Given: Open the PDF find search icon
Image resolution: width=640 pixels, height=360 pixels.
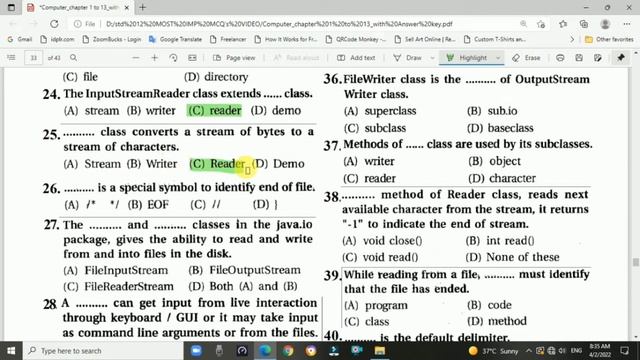Looking at the screenshot, I should [73, 58].
